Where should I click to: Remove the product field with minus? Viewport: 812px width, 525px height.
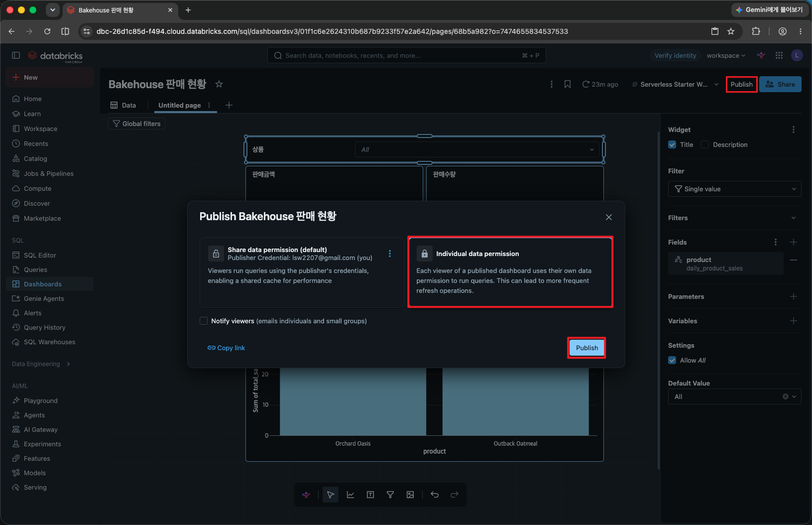794,260
